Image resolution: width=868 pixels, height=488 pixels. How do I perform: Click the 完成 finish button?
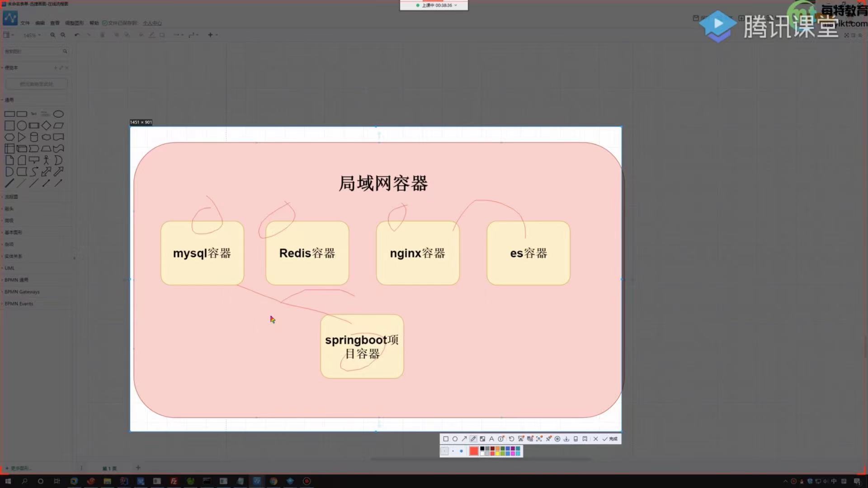coord(610,439)
